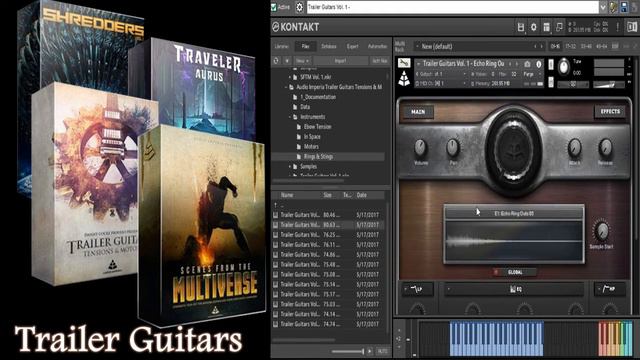
Task: Click the play preview icon at browser bottom
Action: coord(370,351)
